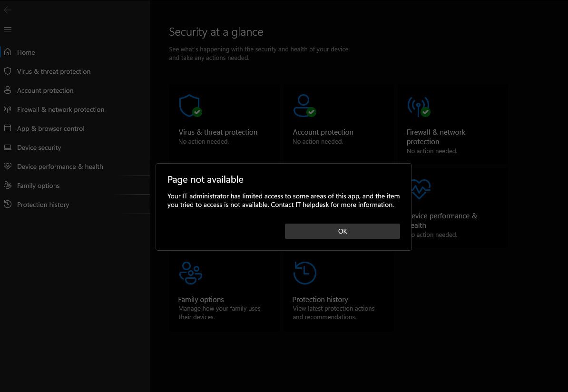
Task: Click the Device performance heart sidebar icon
Action: pos(8,167)
